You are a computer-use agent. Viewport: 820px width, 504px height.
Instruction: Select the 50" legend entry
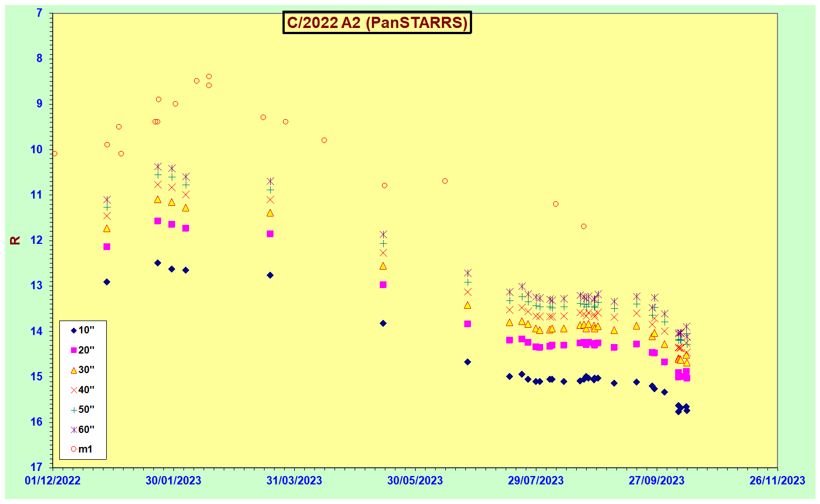tap(83, 409)
